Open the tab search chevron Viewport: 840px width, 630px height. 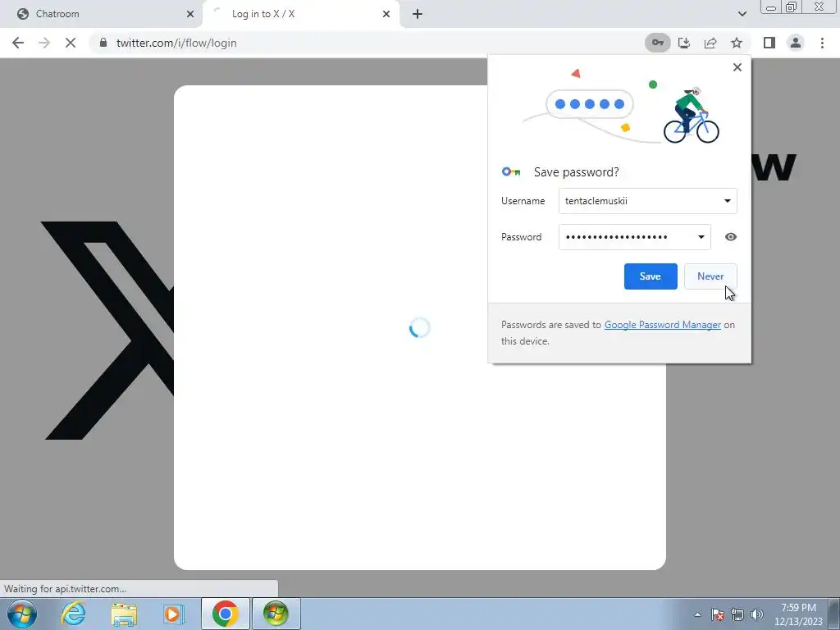[742, 14]
